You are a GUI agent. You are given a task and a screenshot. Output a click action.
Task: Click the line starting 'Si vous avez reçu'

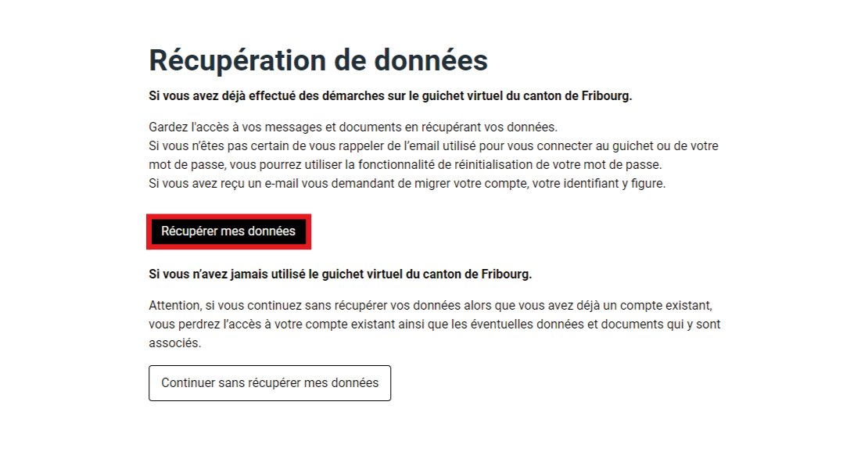coord(407,185)
